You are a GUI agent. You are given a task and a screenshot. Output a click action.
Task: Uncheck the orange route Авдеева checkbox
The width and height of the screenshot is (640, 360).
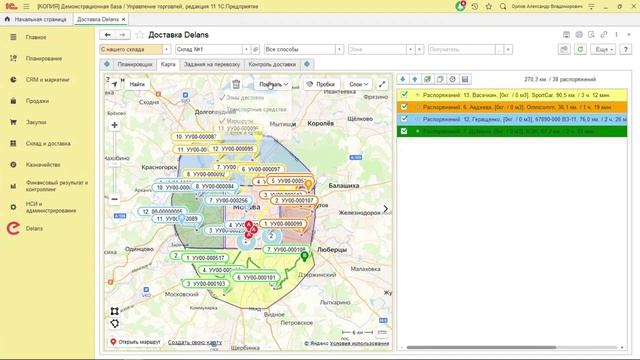[404, 107]
